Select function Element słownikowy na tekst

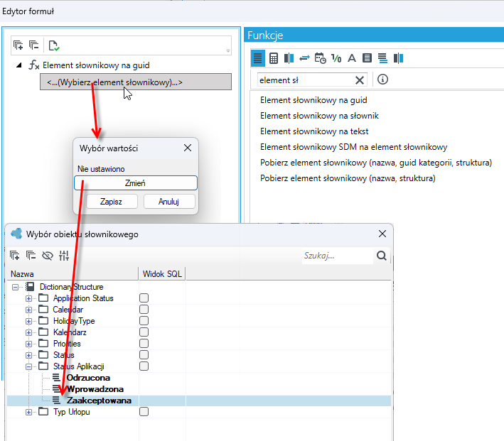click(314, 131)
